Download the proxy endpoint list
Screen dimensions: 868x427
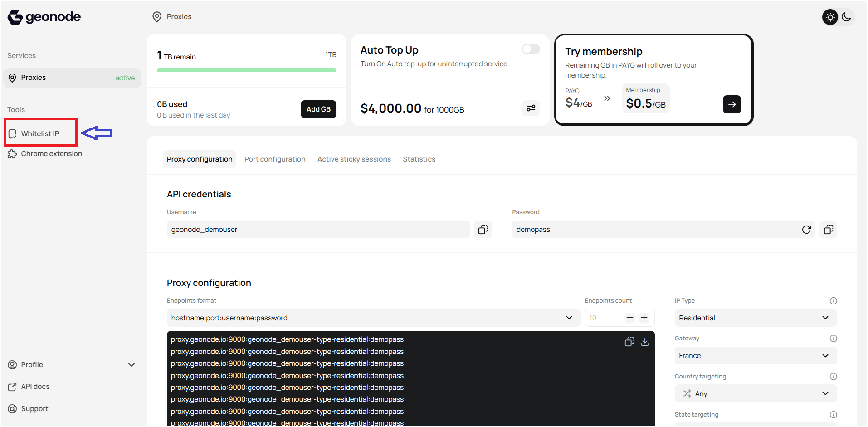tap(645, 342)
